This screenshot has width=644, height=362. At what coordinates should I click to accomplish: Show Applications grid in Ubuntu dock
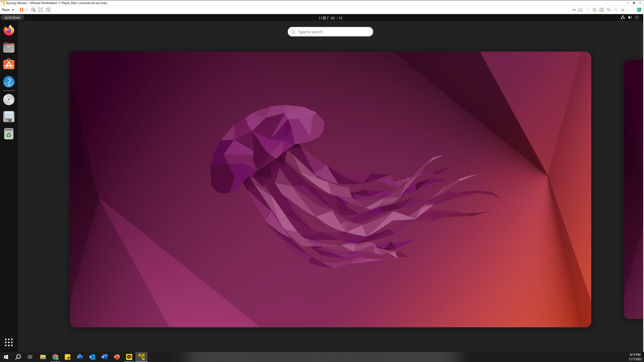pyautogui.click(x=9, y=342)
